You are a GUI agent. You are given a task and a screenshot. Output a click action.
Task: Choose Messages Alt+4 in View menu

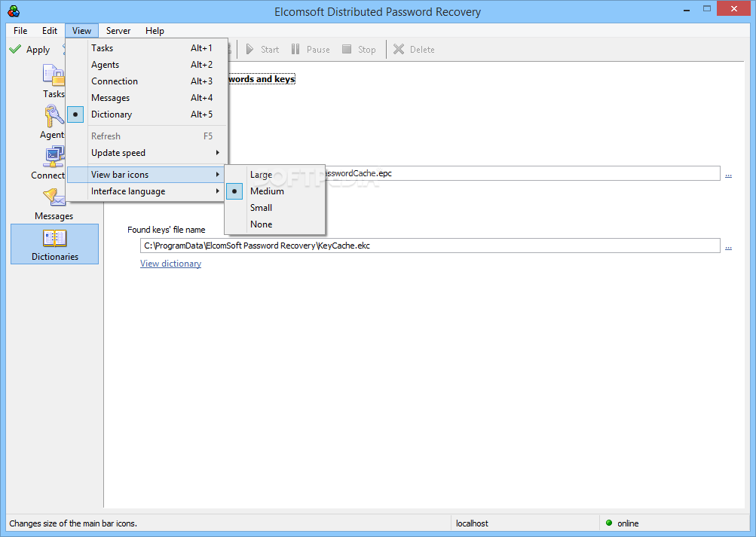pyautogui.click(x=146, y=98)
